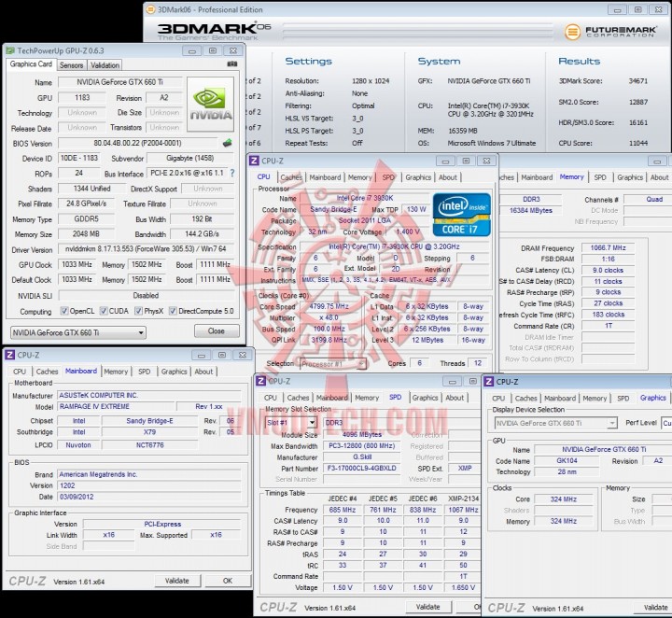Click the Futuremark Corporation logo
The image size is (672, 618).
click(x=610, y=32)
